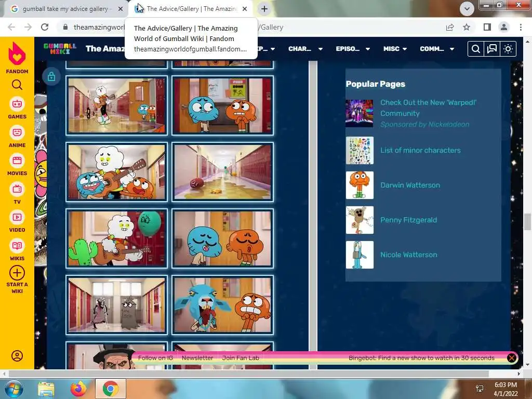Click the Fandom flame logo

pyautogui.click(x=17, y=54)
